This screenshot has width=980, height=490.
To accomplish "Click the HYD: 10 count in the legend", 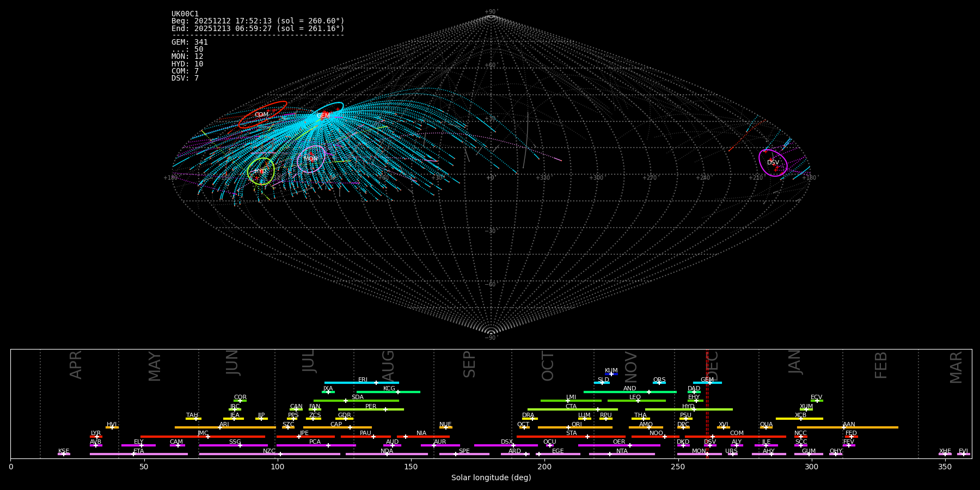I will [x=187, y=64].
